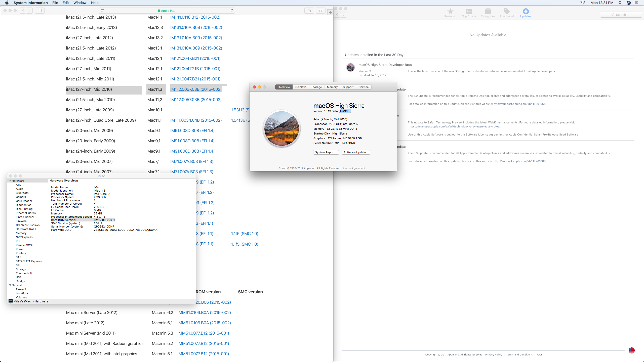
Task: Open Purchased in App Store
Action: (x=507, y=13)
